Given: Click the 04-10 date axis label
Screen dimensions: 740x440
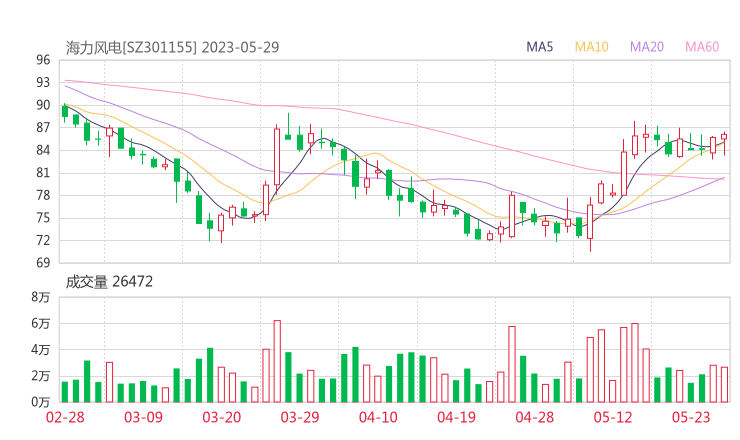Looking at the screenshot, I should [x=378, y=417].
